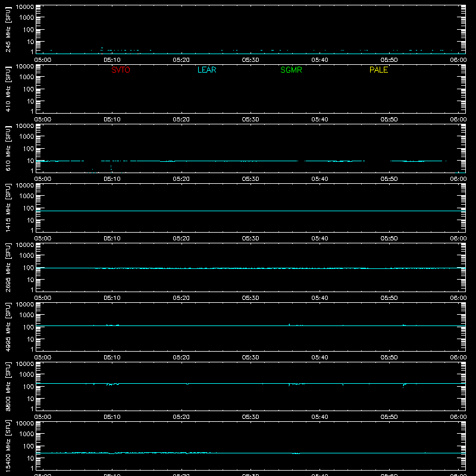Viewport: 476px width, 476px height.
Task: Click the 1000 tick on 15400 MHz axis
Action: 27,434
